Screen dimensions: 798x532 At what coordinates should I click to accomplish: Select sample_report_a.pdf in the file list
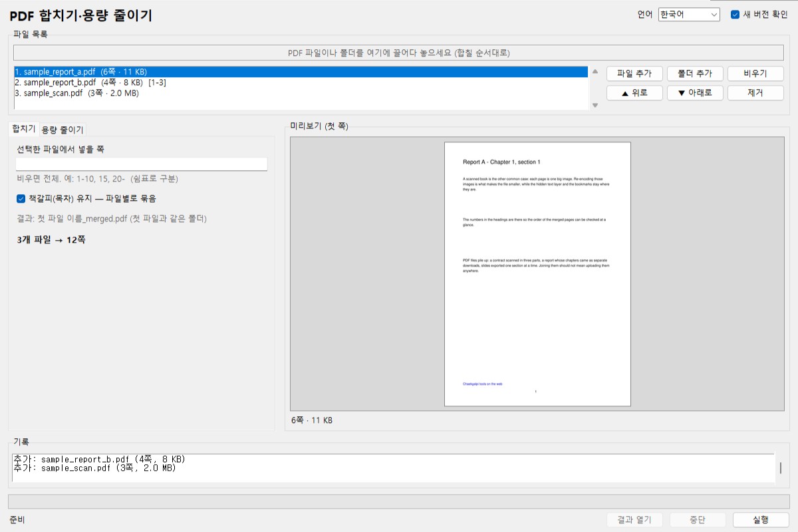coord(301,72)
